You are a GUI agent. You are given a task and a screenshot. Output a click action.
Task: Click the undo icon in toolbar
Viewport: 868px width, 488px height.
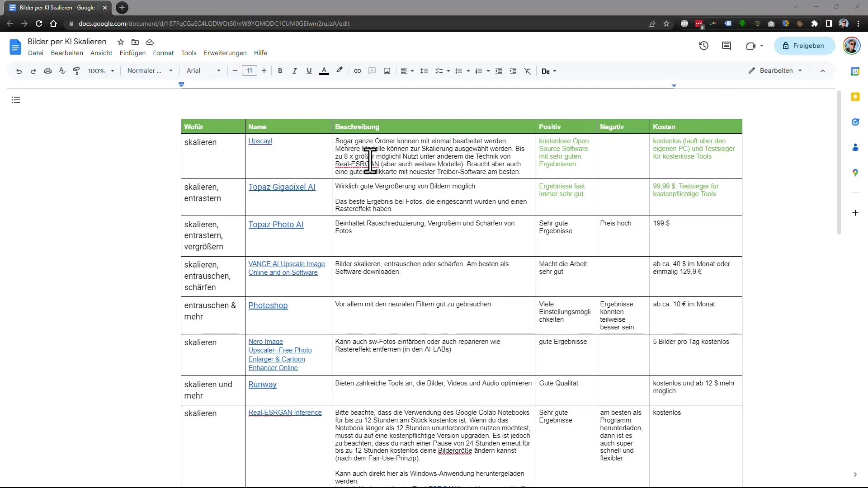(x=19, y=71)
